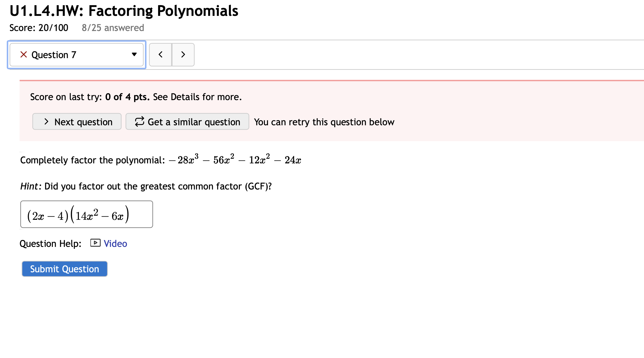The image size is (644, 358).
Task: Click the Next question button
Action: point(77,122)
